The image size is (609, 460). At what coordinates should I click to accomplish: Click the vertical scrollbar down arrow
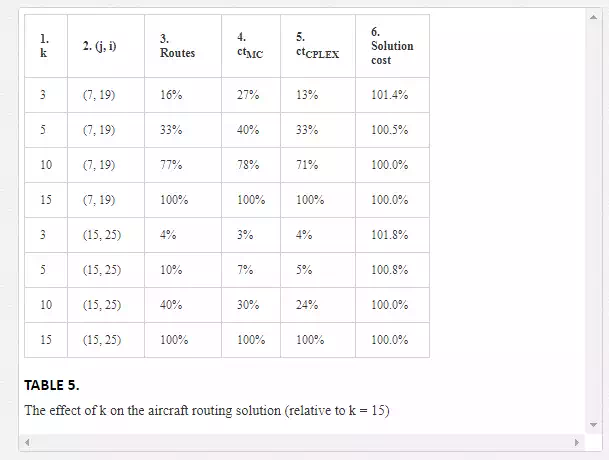(590, 424)
